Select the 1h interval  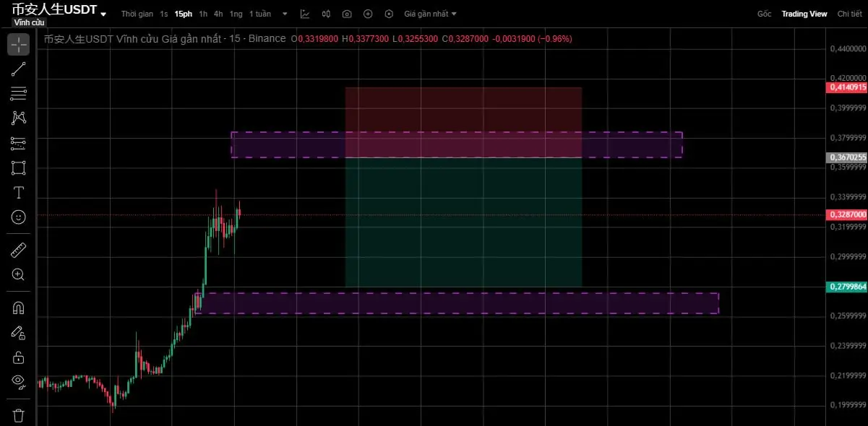pyautogui.click(x=203, y=14)
